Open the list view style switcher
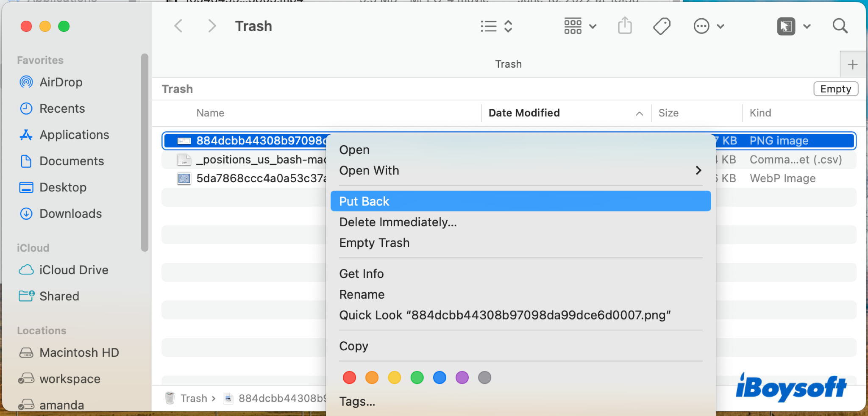The height and width of the screenshot is (416, 868). pyautogui.click(x=496, y=26)
